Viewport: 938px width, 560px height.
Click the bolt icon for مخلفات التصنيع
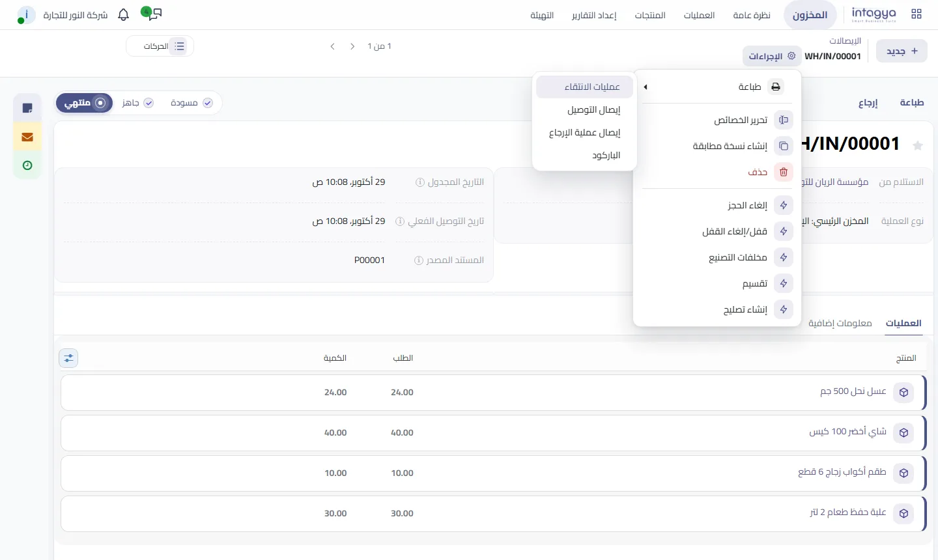[784, 257]
